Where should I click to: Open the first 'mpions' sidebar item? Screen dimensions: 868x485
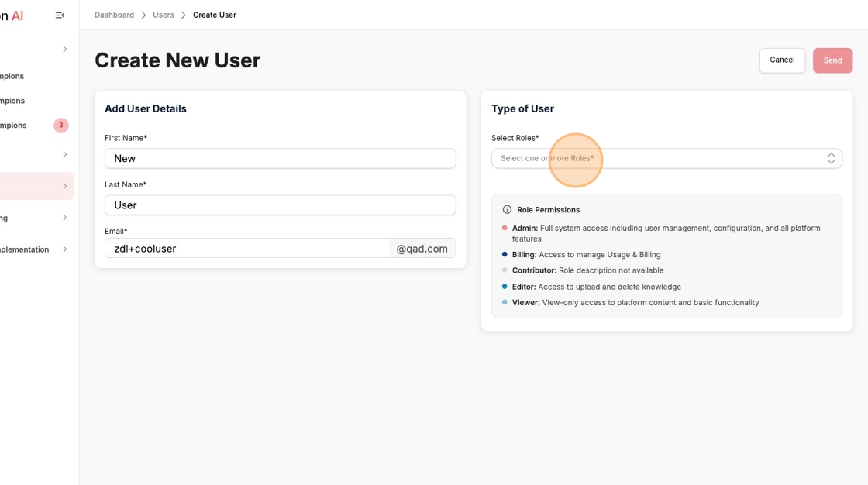pos(12,76)
